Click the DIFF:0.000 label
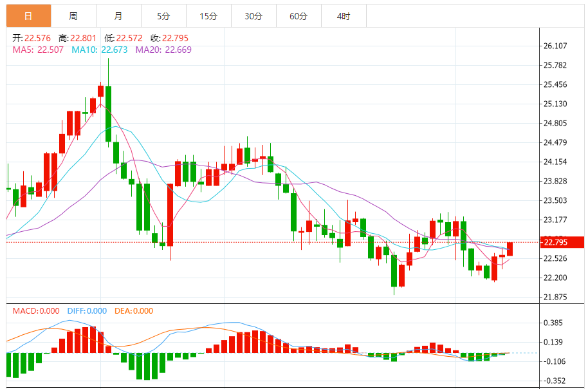Viewport: 588px width, 389px height. [87, 311]
